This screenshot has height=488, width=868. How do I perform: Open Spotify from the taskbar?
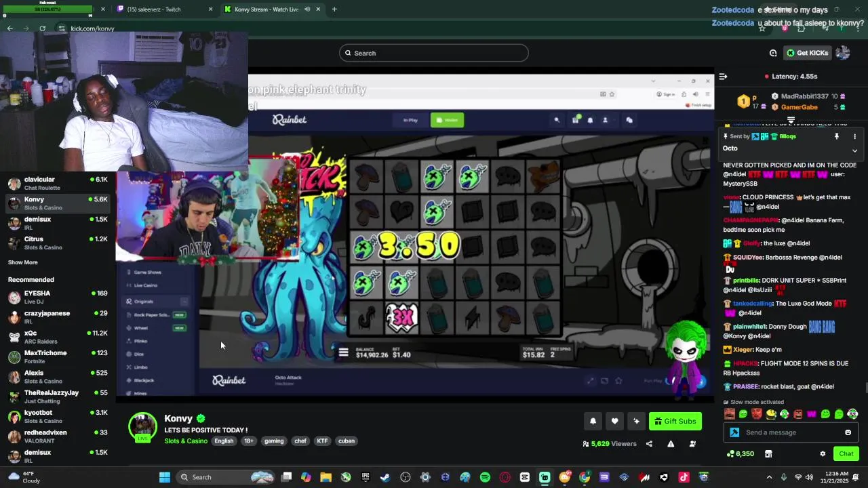[485, 477]
